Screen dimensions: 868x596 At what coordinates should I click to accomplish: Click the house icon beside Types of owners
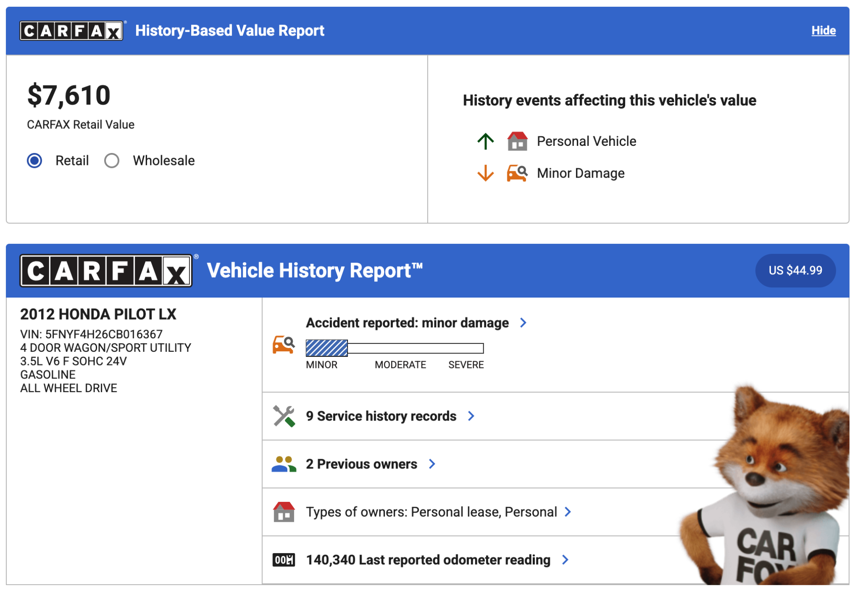click(x=284, y=512)
